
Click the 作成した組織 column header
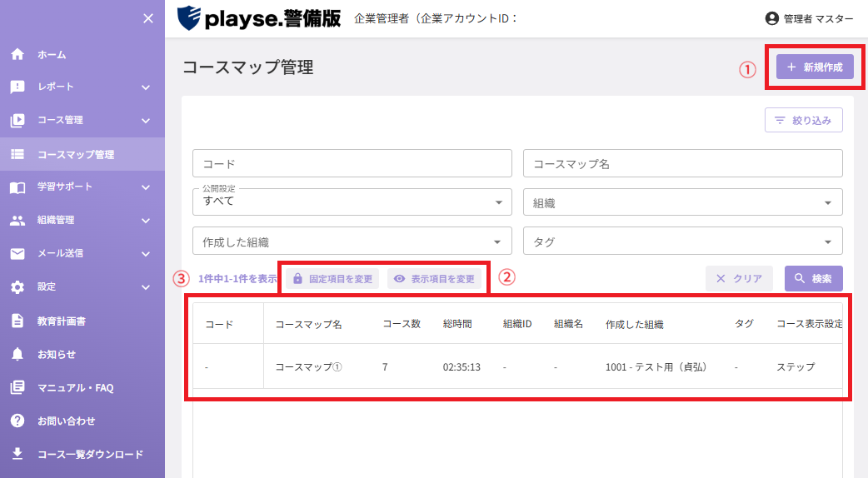635,324
